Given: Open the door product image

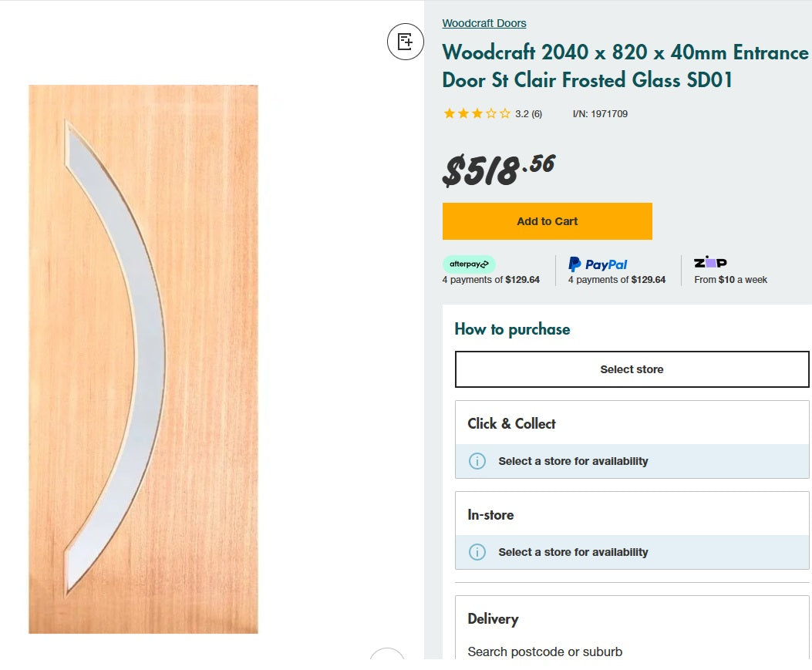Looking at the screenshot, I should [x=143, y=359].
